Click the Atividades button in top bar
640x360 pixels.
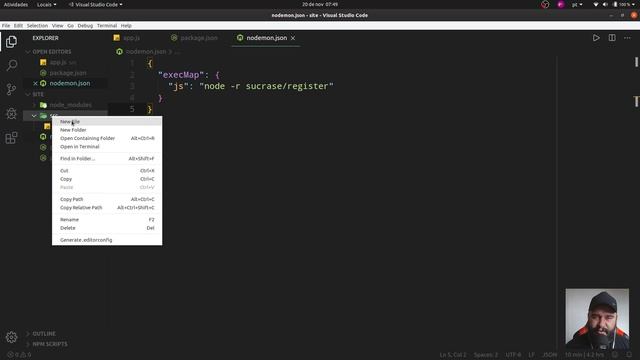coord(16,4)
